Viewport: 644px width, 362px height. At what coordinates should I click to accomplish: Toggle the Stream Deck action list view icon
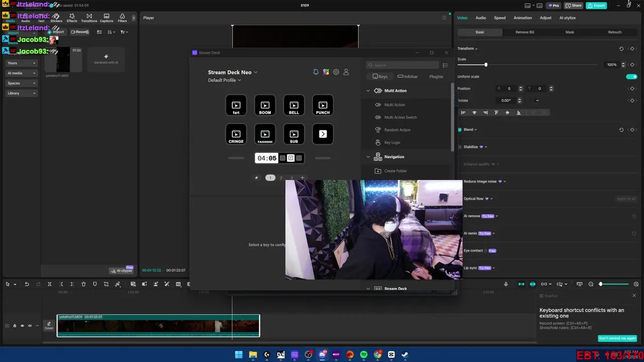point(445,65)
